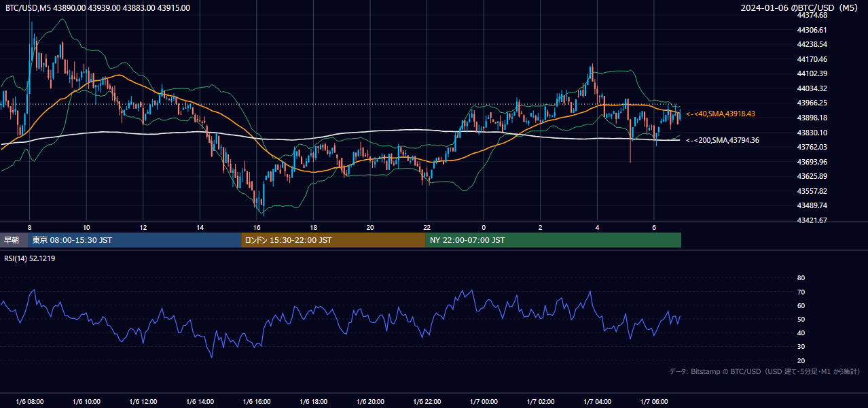This screenshot has height=408, width=868.
Task: Click the 44306.61 price axis label
Action: pos(812,30)
